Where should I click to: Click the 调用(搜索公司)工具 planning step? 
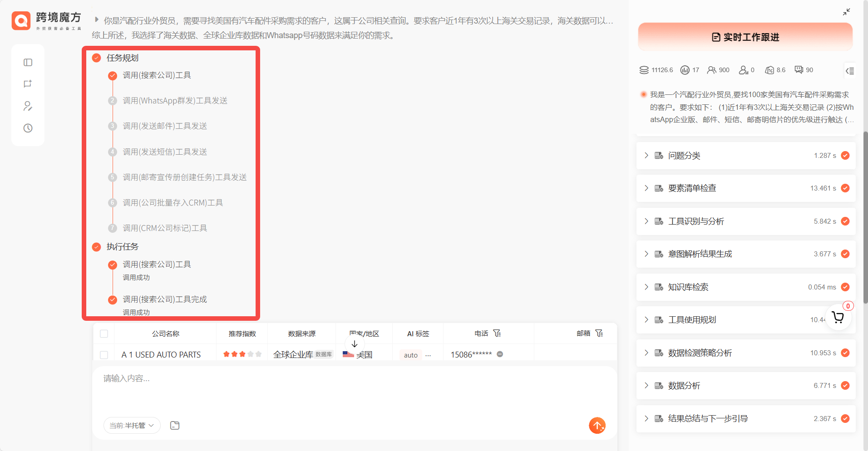coord(157,75)
